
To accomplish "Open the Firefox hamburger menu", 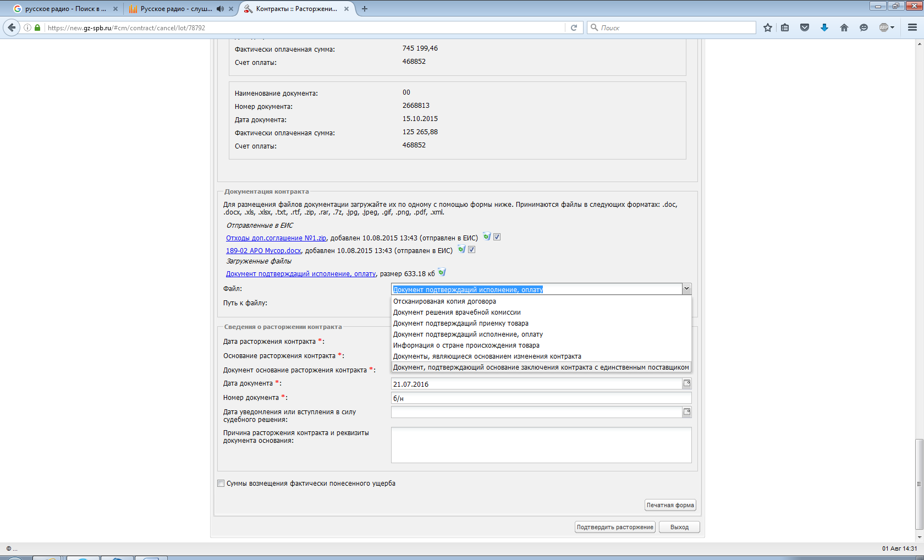I will pos(912,28).
